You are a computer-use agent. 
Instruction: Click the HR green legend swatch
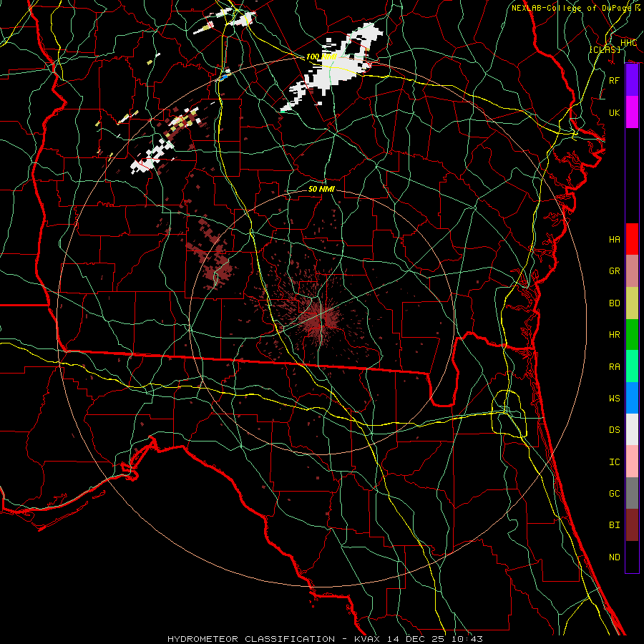pos(632,335)
